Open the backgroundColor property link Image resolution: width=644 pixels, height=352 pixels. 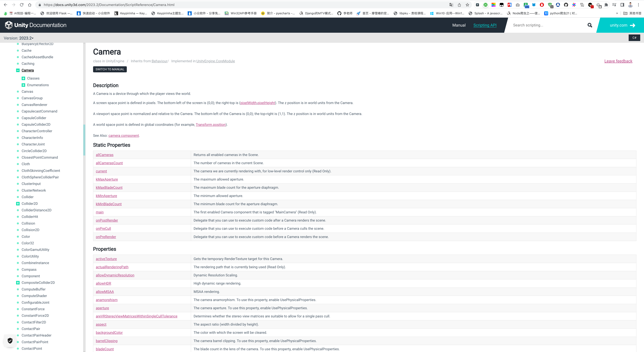click(x=109, y=333)
